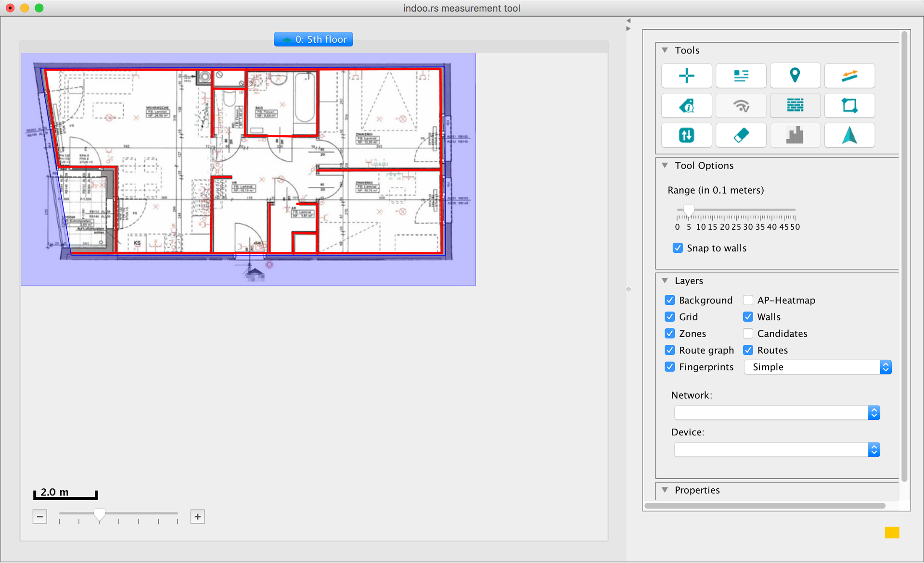The width and height of the screenshot is (924, 563).
Task: Open the Fingerprints Simple dropdown
Action: pyautogui.click(x=817, y=367)
